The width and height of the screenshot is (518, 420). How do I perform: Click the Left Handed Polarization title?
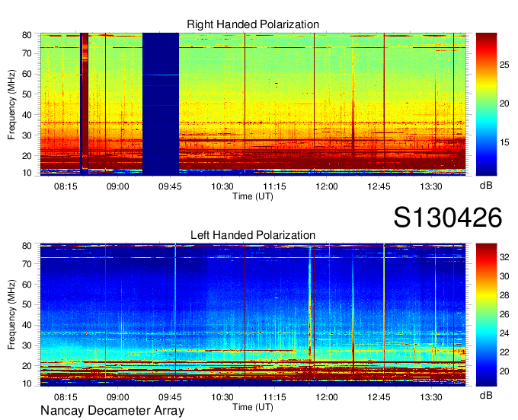pos(253,235)
